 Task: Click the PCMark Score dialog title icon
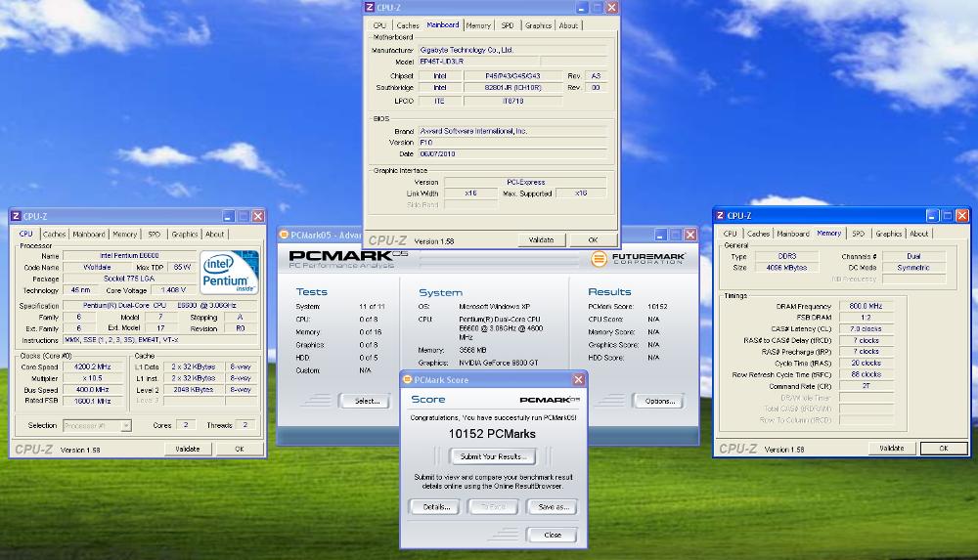tap(407, 380)
